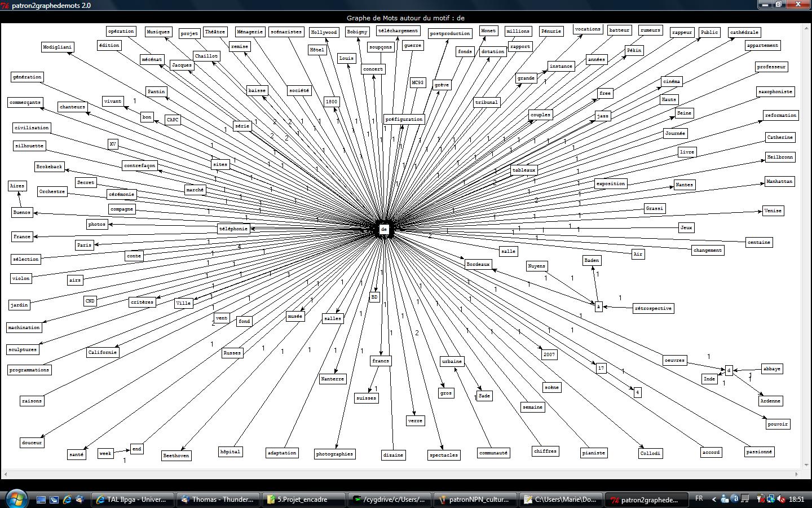Click the vertical scrollbar up arrow

coord(806,27)
